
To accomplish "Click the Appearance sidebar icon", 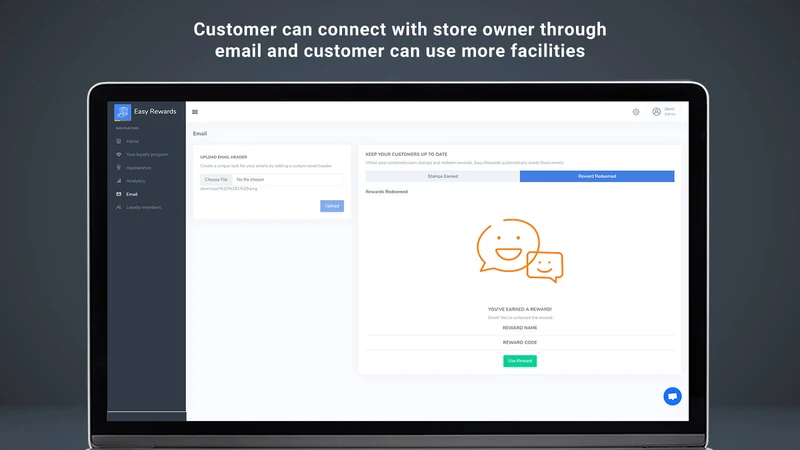I will 119,168.
